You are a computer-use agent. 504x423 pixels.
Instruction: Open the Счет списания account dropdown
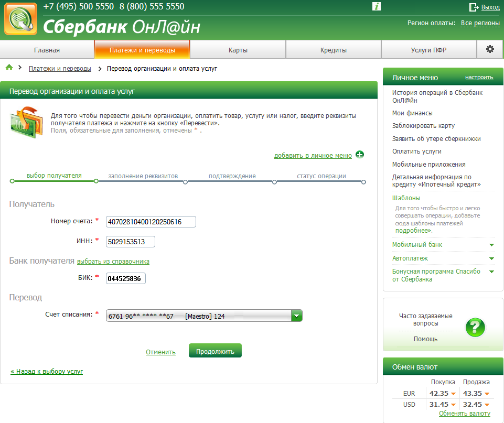coord(204,316)
